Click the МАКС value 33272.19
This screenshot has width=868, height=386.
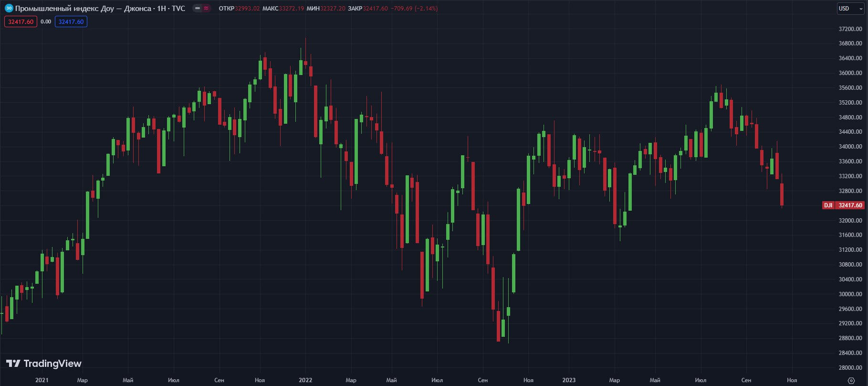[291, 9]
